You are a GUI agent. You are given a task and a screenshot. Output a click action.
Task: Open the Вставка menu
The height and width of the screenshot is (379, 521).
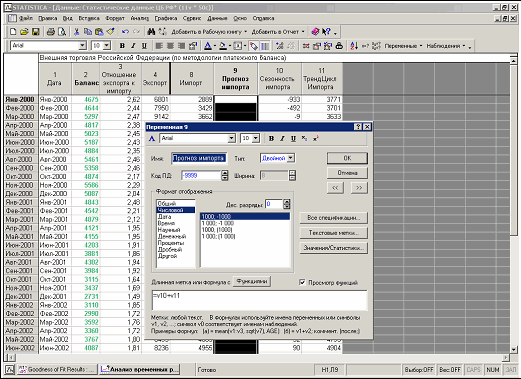89,18
